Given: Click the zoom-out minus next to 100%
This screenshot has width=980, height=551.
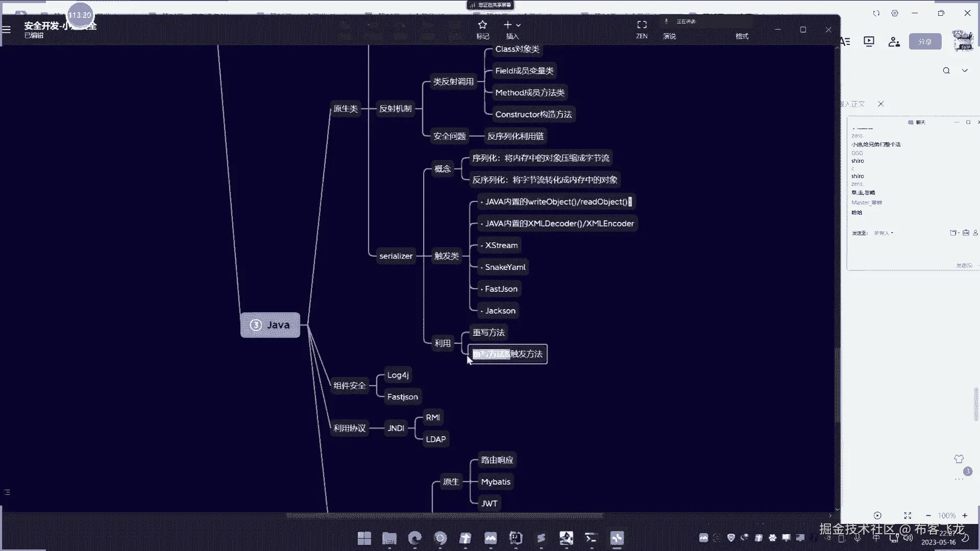Looking at the screenshot, I should (928, 516).
